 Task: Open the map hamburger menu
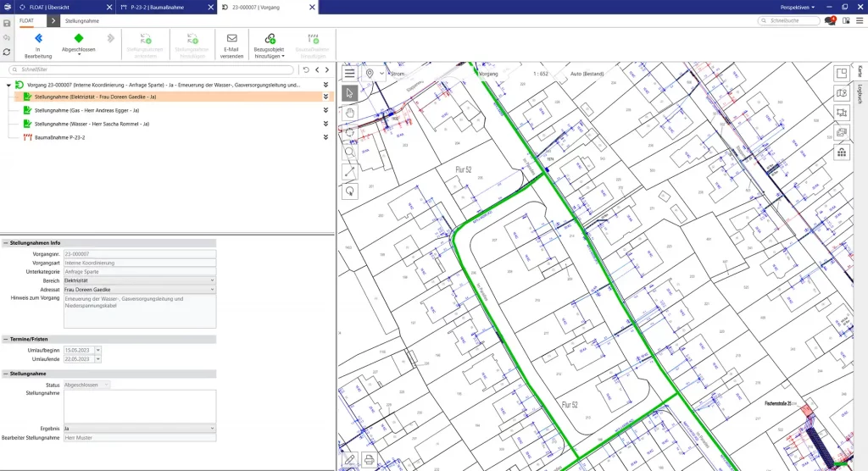tap(349, 74)
